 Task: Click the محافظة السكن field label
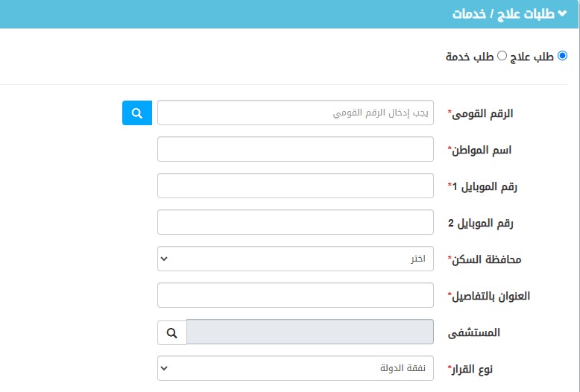[x=484, y=260]
